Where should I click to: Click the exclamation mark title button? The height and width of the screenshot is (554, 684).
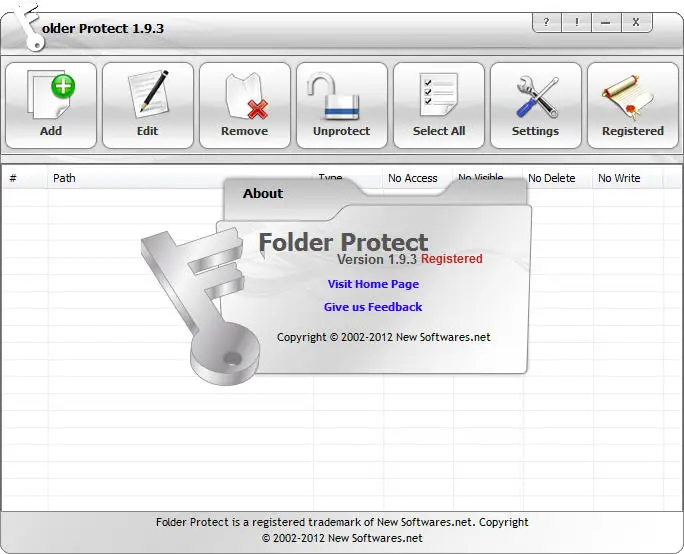[x=577, y=22]
